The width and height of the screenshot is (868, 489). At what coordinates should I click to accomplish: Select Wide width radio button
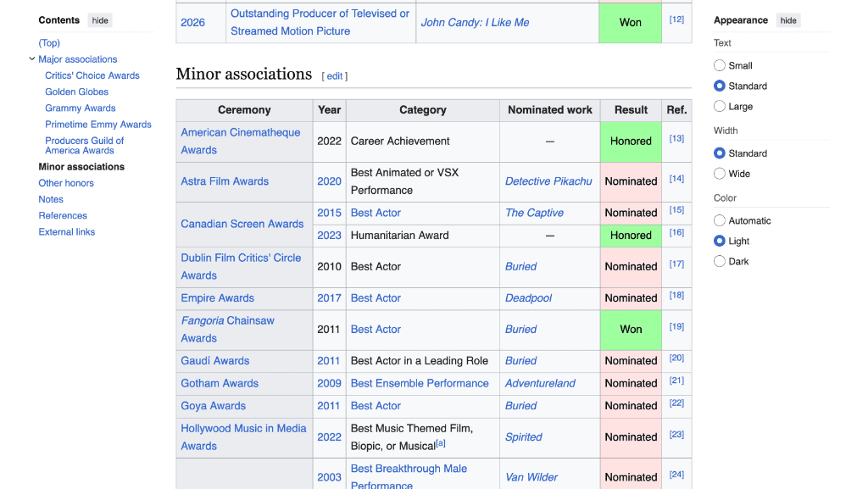tap(719, 174)
